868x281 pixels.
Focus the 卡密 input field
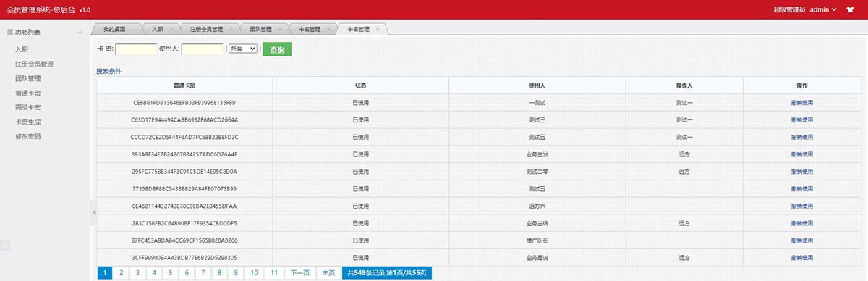pyautogui.click(x=136, y=49)
